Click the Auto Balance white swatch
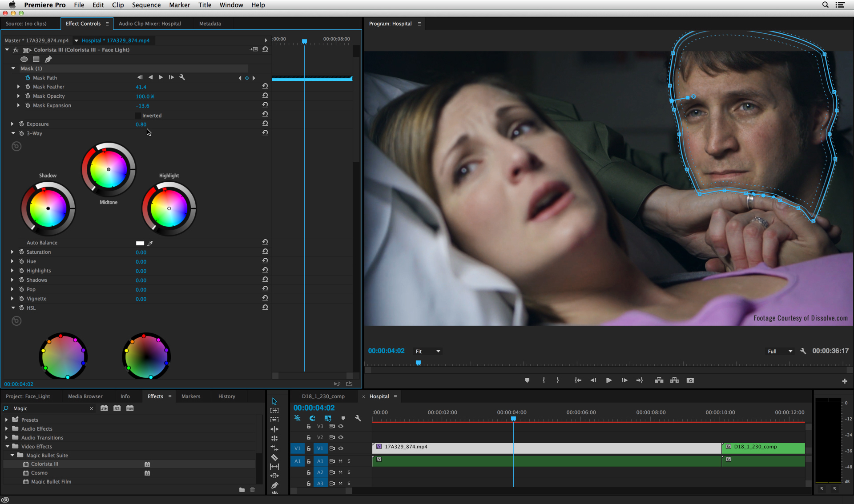Image resolution: width=854 pixels, height=504 pixels. click(x=140, y=243)
